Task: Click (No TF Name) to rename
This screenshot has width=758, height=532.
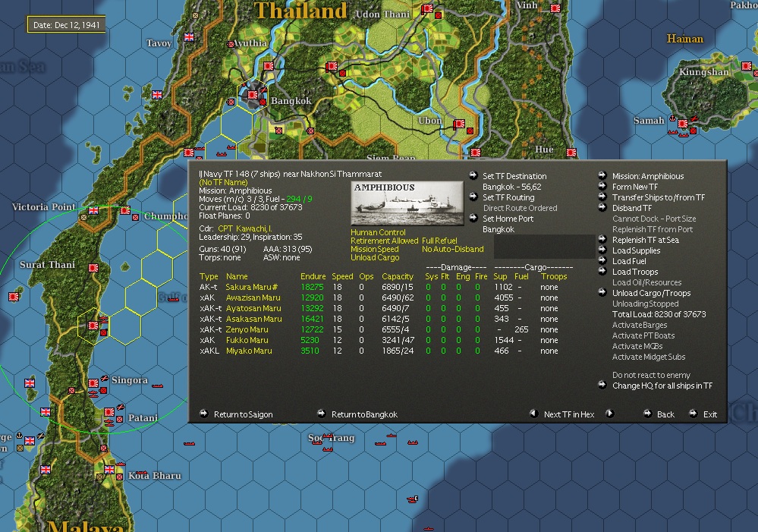Action: (x=223, y=182)
